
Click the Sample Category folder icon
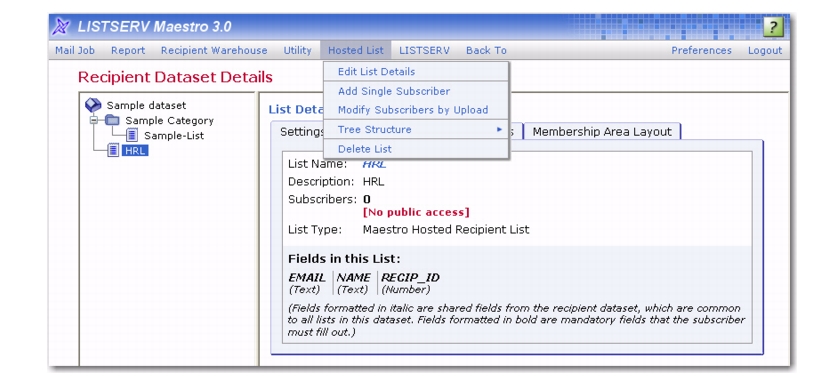point(112,121)
